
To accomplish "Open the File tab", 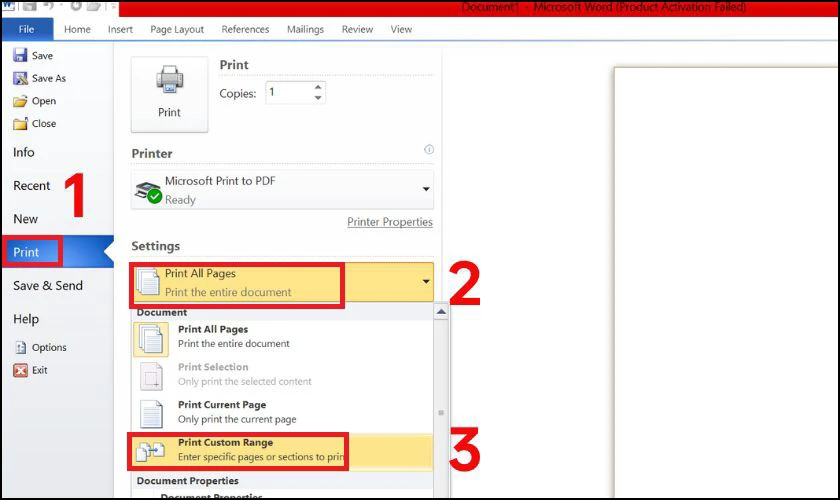I will tap(27, 29).
